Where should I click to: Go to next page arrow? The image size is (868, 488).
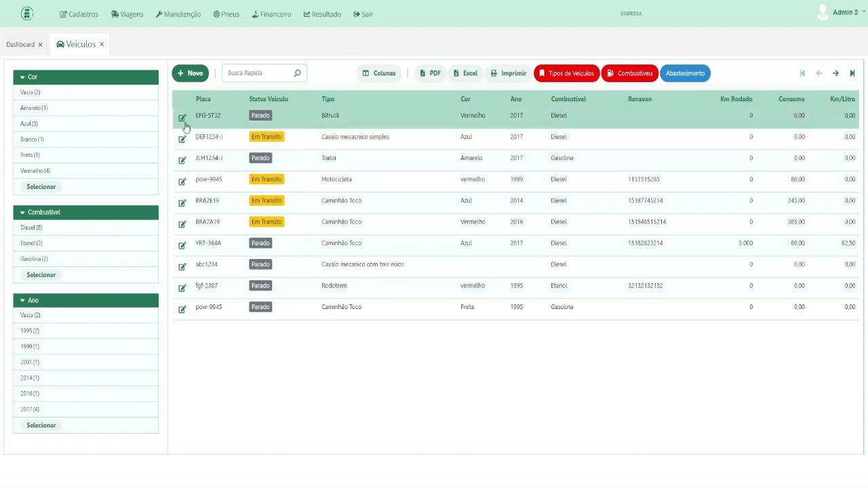point(835,73)
